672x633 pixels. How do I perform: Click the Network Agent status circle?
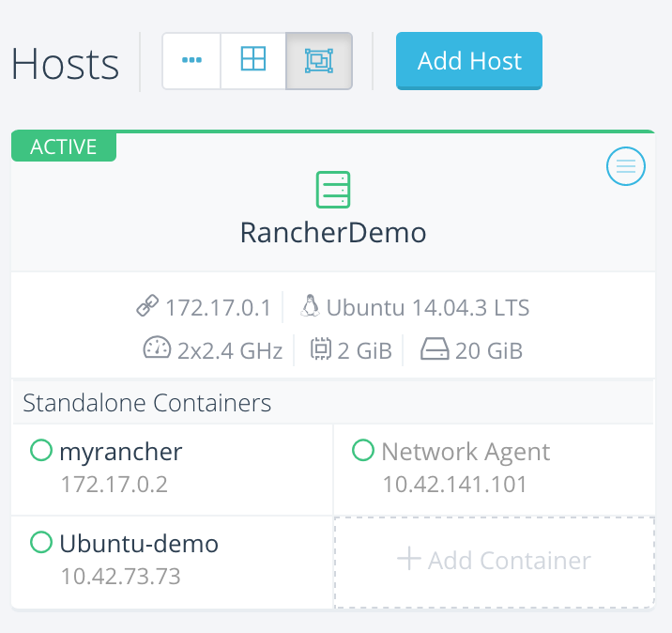point(363,452)
